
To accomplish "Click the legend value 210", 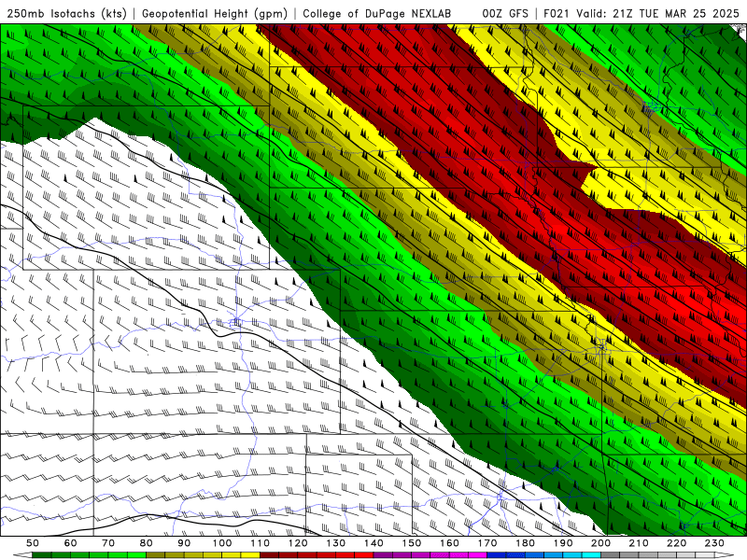I will pyautogui.click(x=639, y=543).
